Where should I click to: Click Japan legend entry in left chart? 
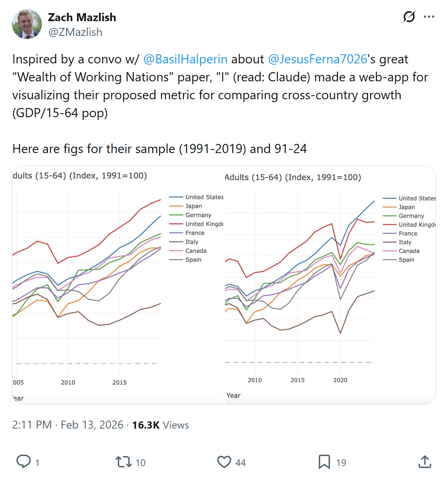coord(193,206)
